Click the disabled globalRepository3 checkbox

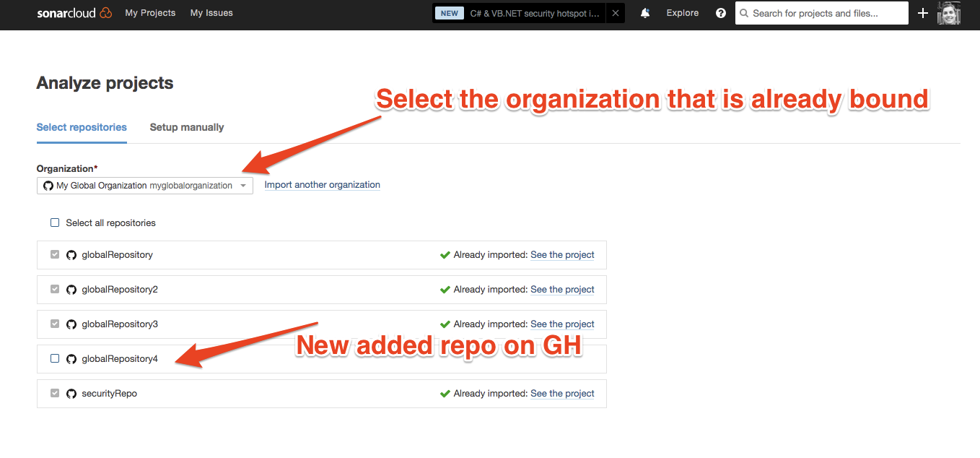[x=55, y=324]
